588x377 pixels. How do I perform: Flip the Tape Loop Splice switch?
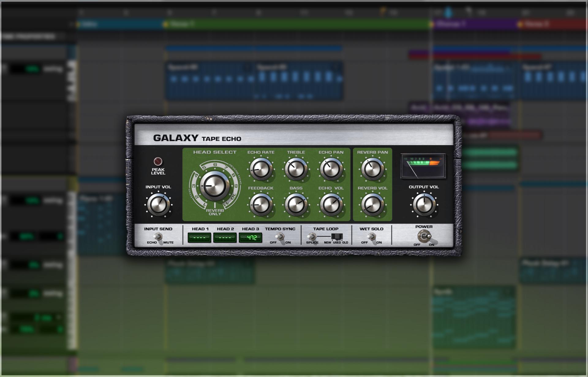point(312,237)
